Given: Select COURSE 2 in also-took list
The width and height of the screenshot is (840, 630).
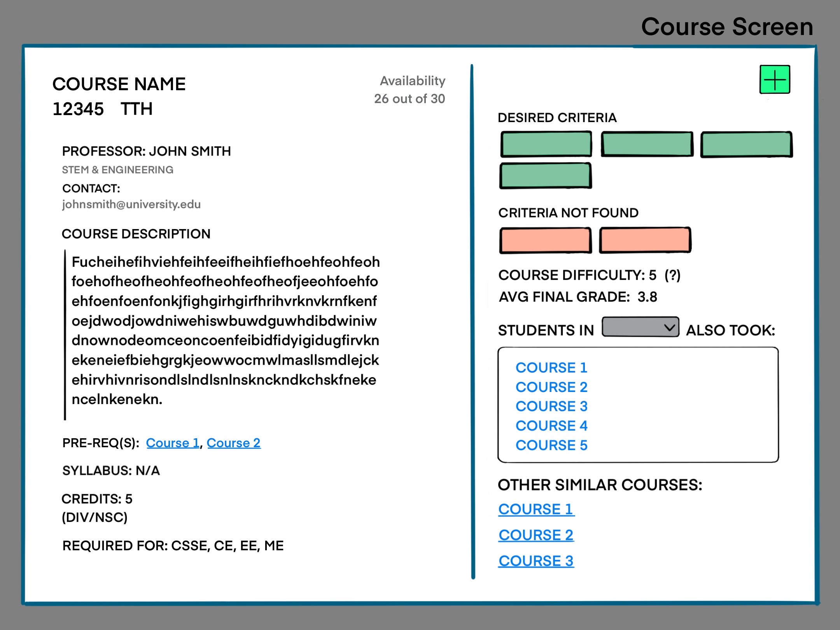Looking at the screenshot, I should pyautogui.click(x=551, y=387).
